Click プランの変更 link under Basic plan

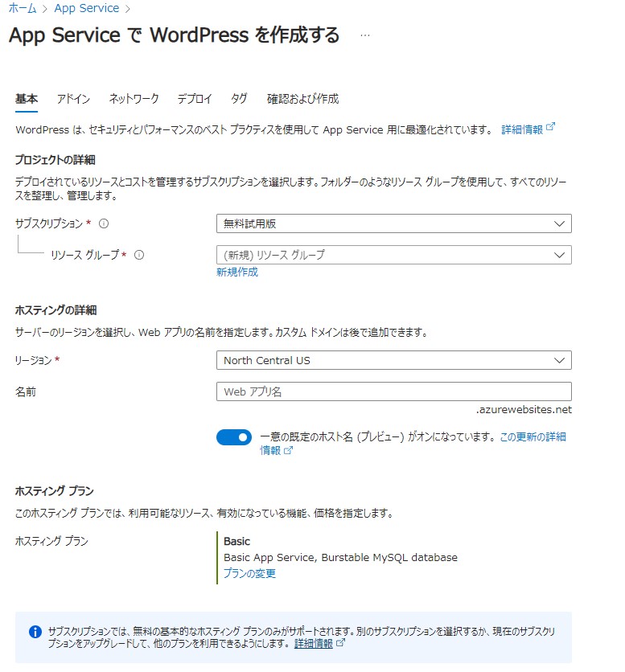point(249,573)
